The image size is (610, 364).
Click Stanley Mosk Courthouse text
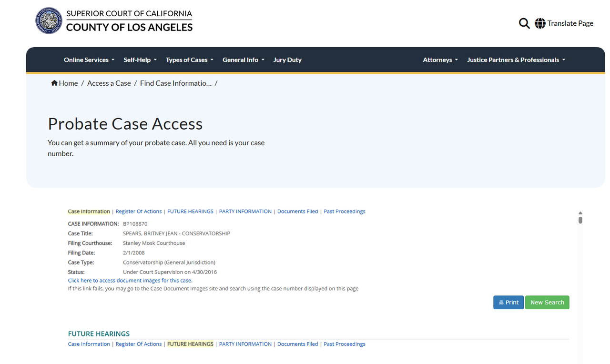point(154,243)
